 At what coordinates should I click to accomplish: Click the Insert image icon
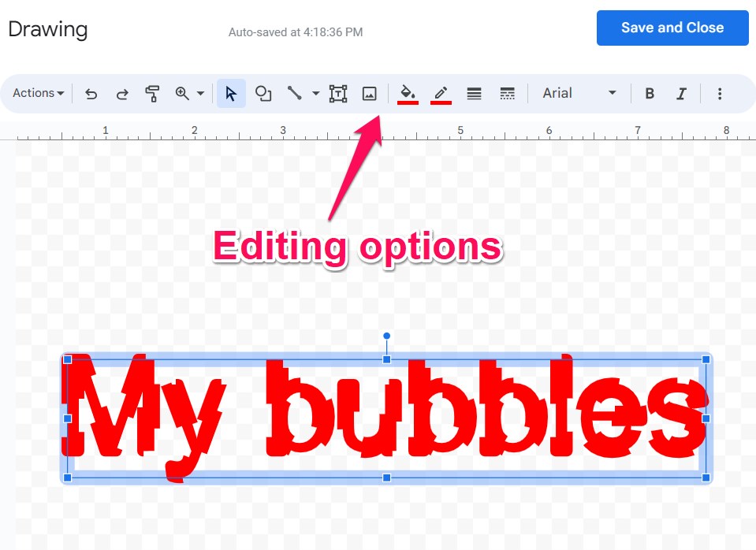(370, 93)
